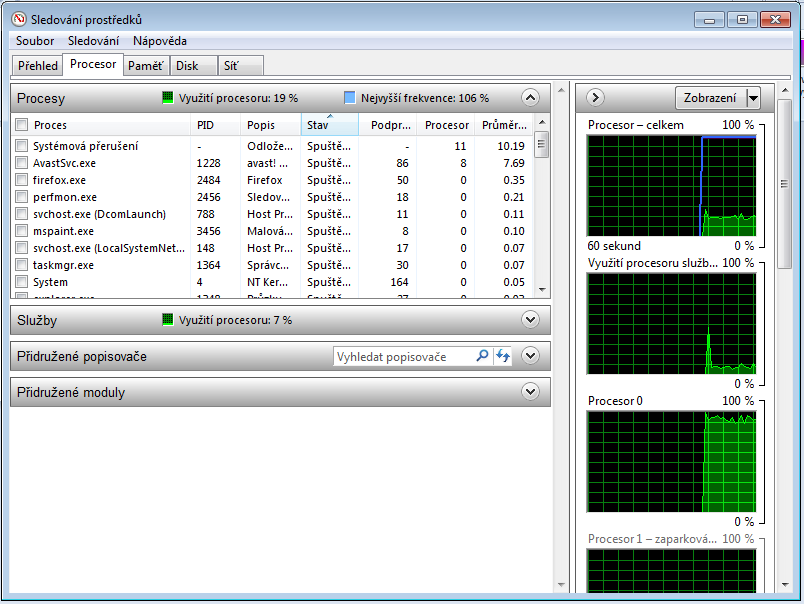Image resolution: width=804 pixels, height=604 pixels.
Task: Click the mspaint.exe process name
Action: (x=63, y=231)
